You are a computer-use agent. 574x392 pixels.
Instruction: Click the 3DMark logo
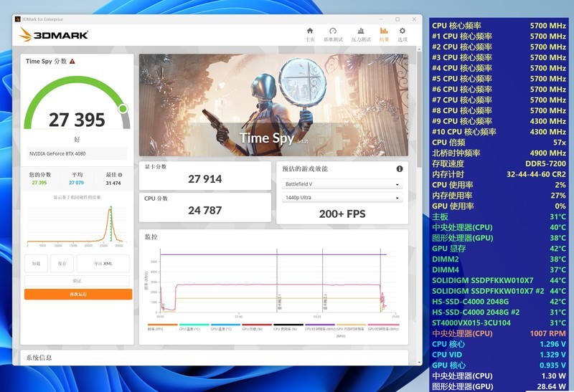pyautogui.click(x=53, y=34)
